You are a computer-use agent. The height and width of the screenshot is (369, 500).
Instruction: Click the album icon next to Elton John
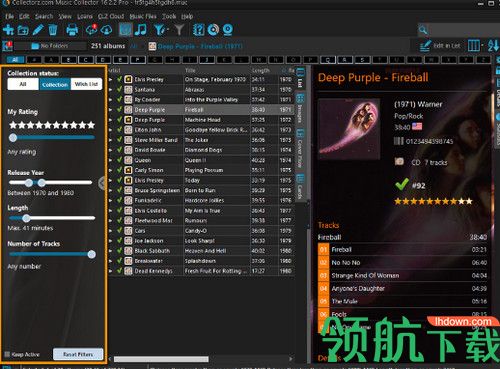pyautogui.click(x=128, y=130)
